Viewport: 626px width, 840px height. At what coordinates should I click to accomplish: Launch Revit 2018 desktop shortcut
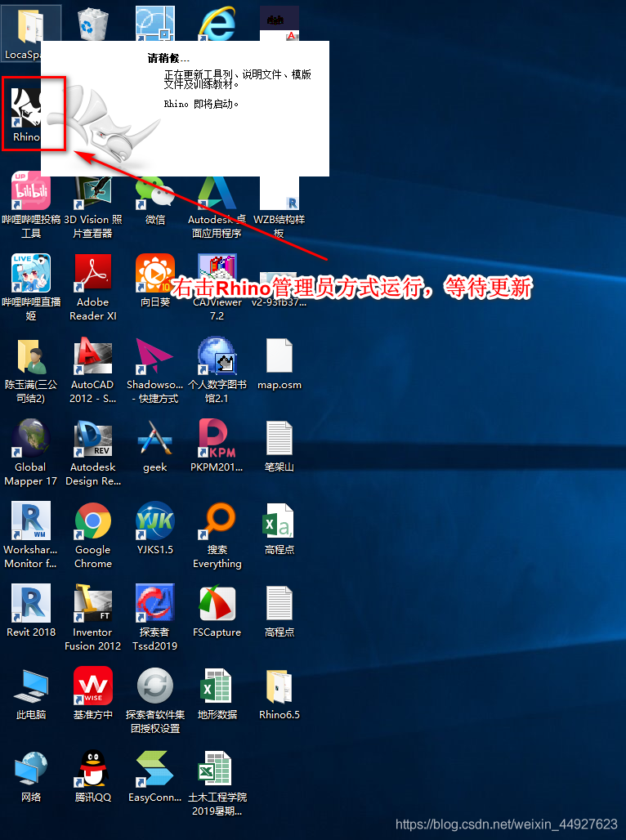[x=31, y=610]
